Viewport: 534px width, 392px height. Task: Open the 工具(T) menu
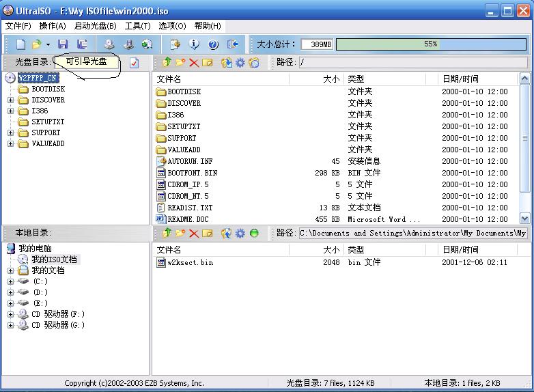(x=137, y=26)
